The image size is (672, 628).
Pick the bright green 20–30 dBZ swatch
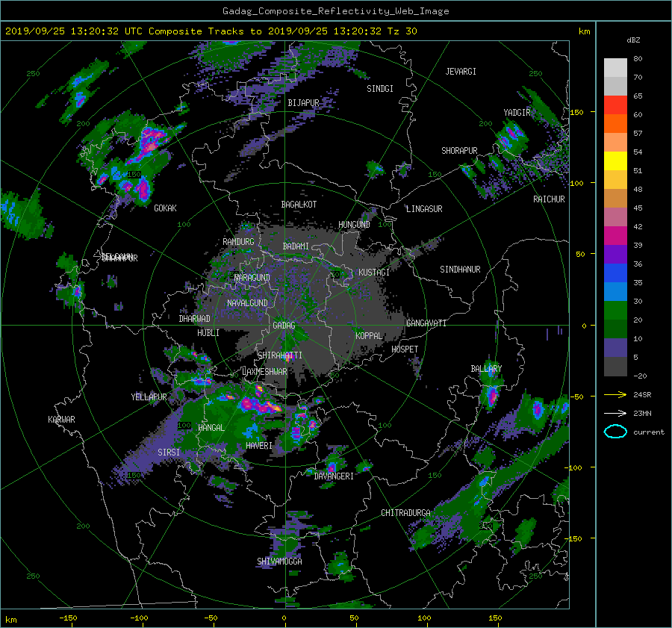coord(615,311)
